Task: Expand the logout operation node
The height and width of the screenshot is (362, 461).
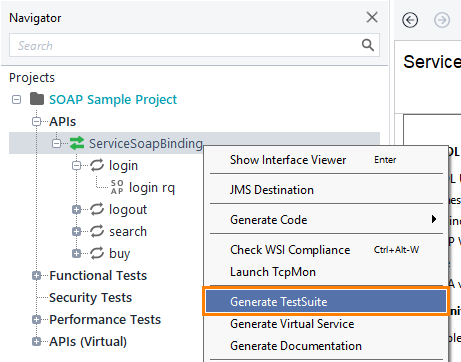Action: 76,209
